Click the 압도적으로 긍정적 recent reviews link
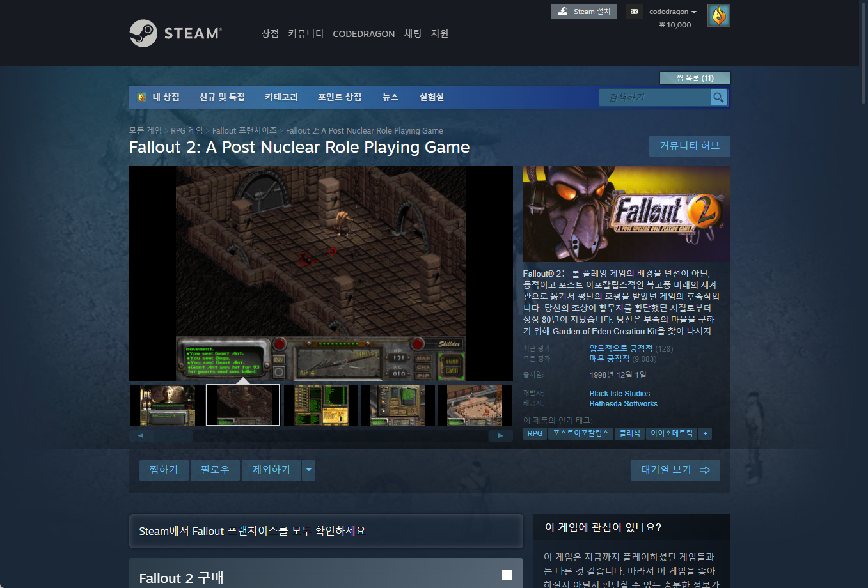The width and height of the screenshot is (868, 588). (x=620, y=348)
